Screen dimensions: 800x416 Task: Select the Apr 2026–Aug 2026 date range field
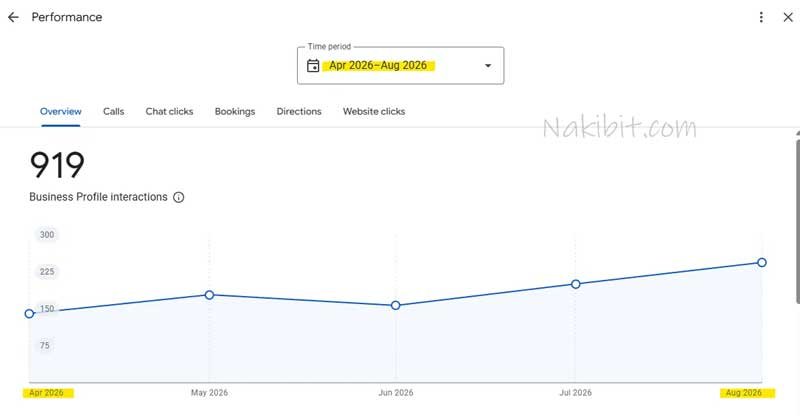(401, 66)
